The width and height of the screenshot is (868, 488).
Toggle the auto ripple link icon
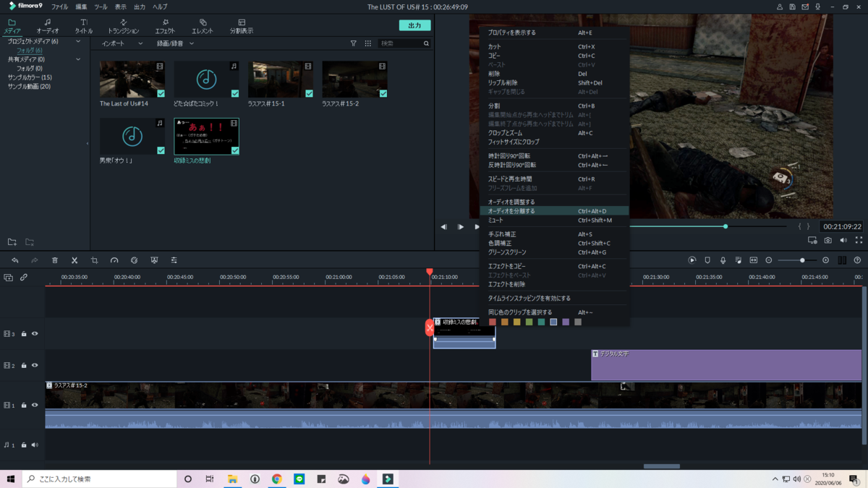pyautogui.click(x=24, y=278)
